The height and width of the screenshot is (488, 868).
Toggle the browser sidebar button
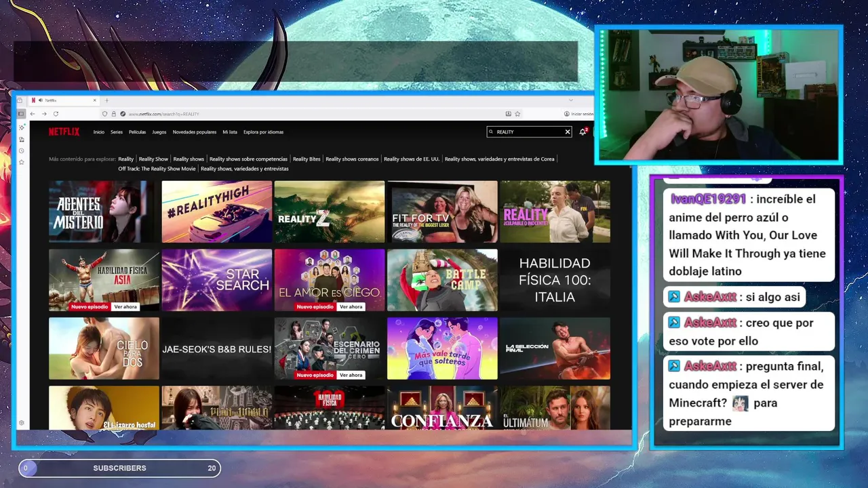[21, 114]
